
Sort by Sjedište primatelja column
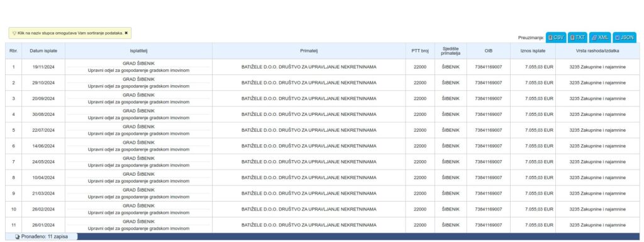(450, 51)
